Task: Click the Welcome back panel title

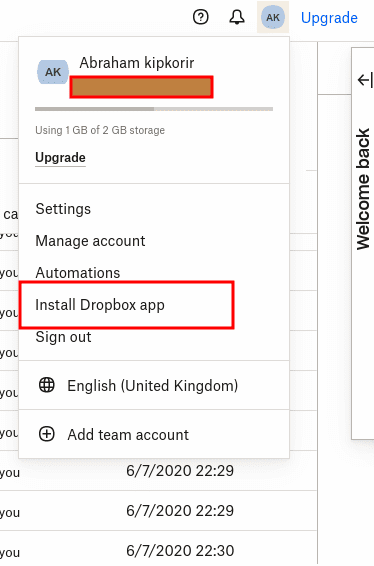Action: click(363, 189)
